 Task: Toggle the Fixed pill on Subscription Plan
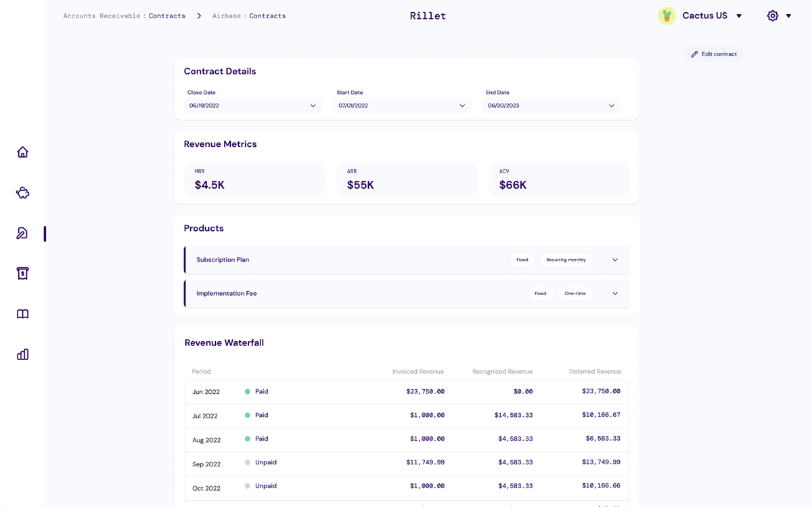522,259
